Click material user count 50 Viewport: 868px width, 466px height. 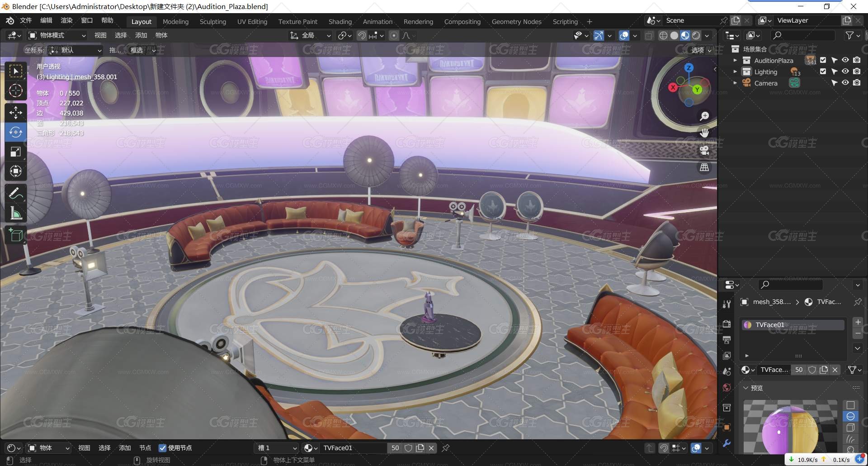tap(799, 370)
